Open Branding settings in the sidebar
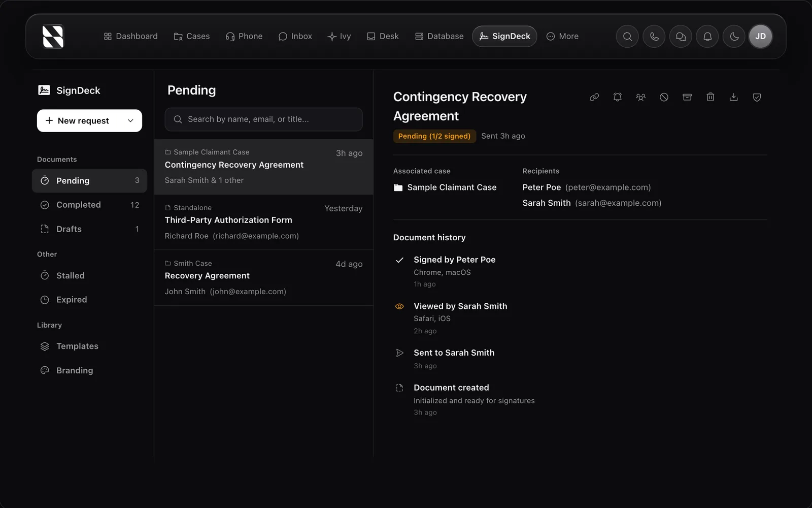This screenshot has height=508, width=812. 89,370
